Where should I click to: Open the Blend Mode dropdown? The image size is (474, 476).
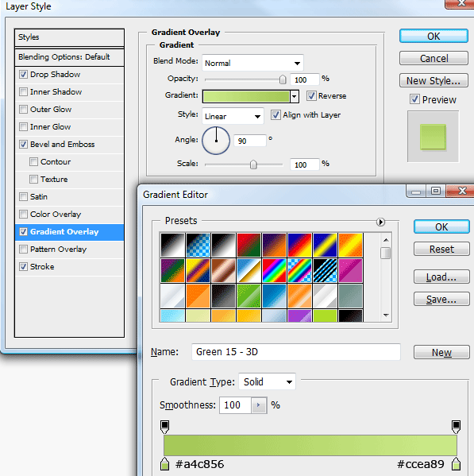[x=252, y=63]
